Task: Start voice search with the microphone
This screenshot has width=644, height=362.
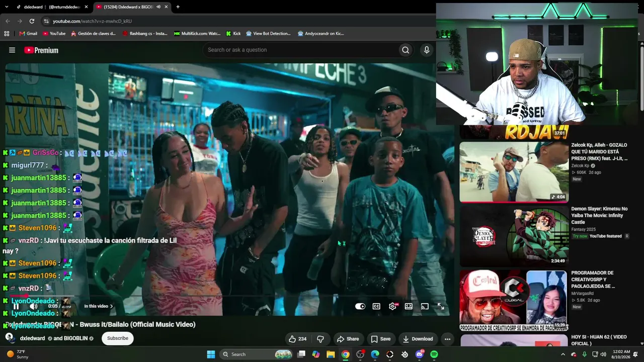Action: coord(427,50)
